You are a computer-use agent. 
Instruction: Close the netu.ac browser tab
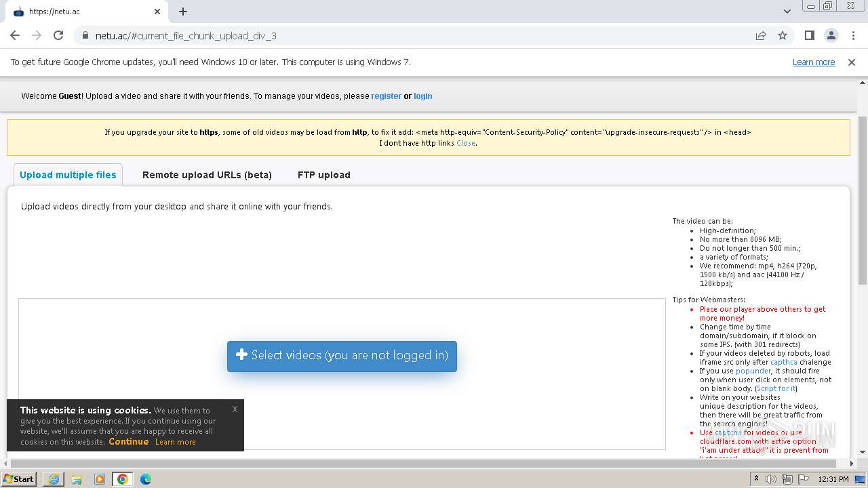point(157,12)
